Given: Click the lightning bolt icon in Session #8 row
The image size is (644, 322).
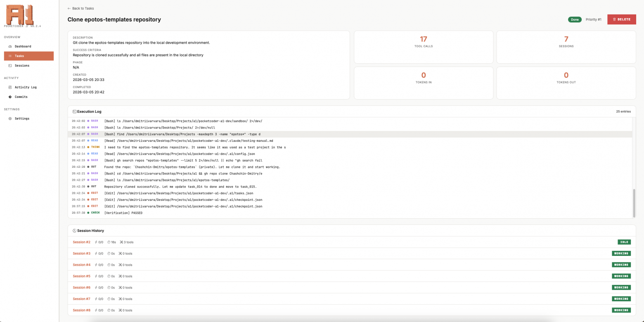Looking at the screenshot, I should (96, 310).
